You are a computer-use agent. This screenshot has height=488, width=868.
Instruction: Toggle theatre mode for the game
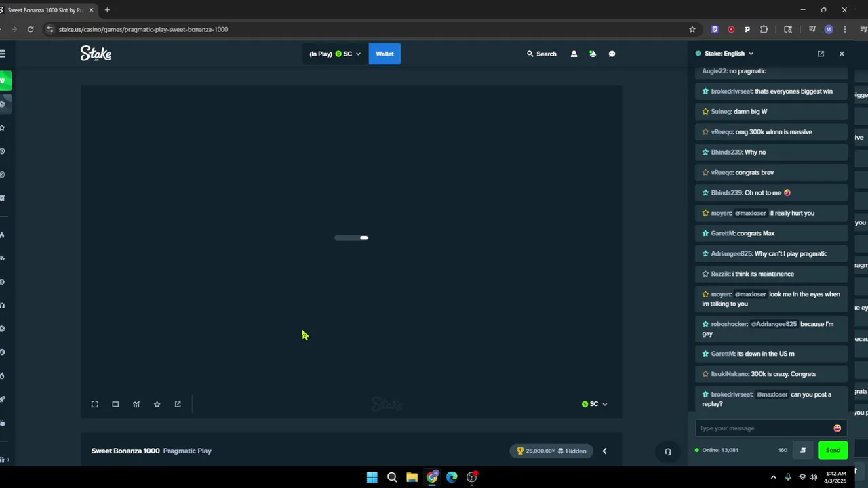(115, 404)
